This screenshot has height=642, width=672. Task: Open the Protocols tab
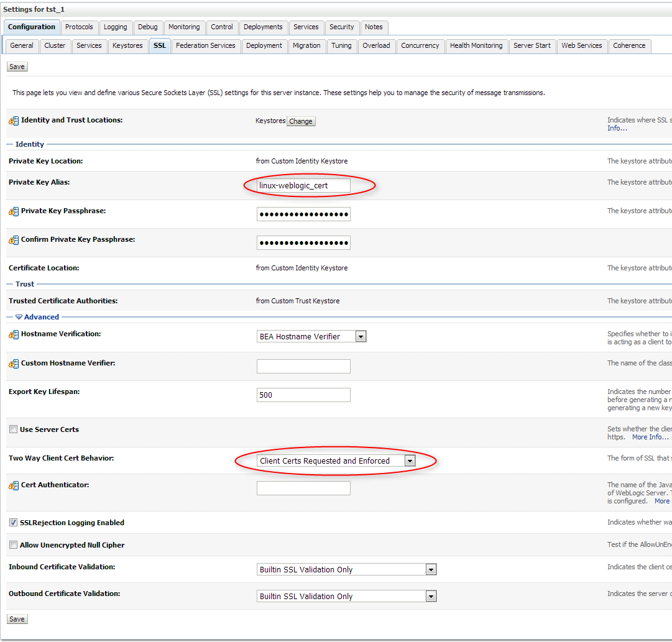pos(80,27)
